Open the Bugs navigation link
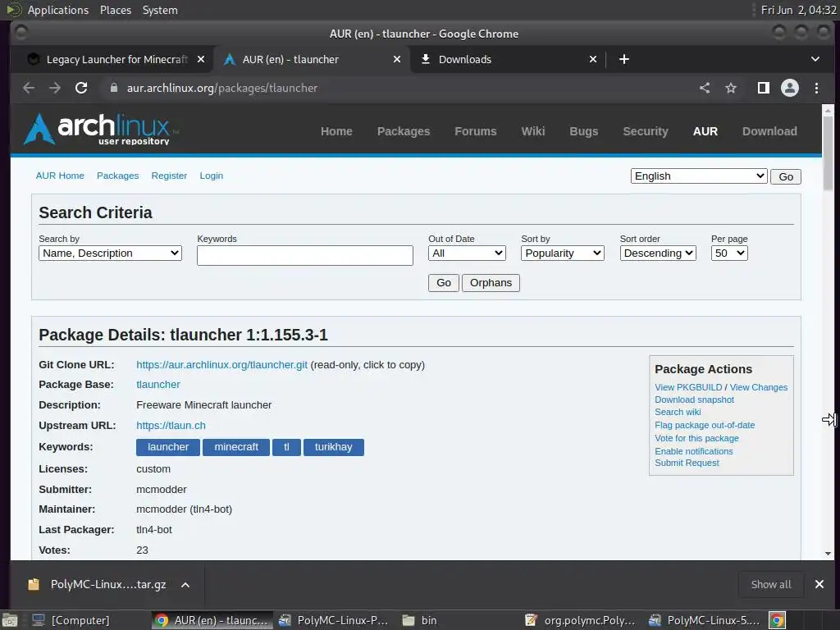This screenshot has height=630, width=840. tap(583, 131)
